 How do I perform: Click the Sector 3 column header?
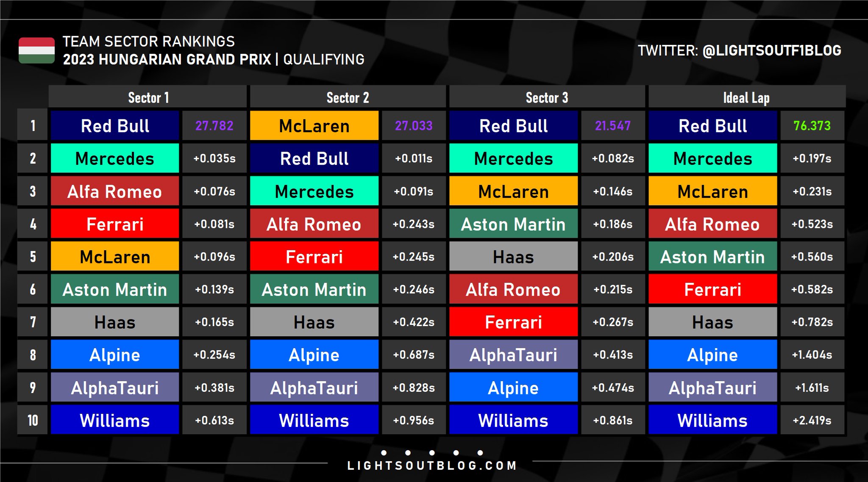pos(547,97)
